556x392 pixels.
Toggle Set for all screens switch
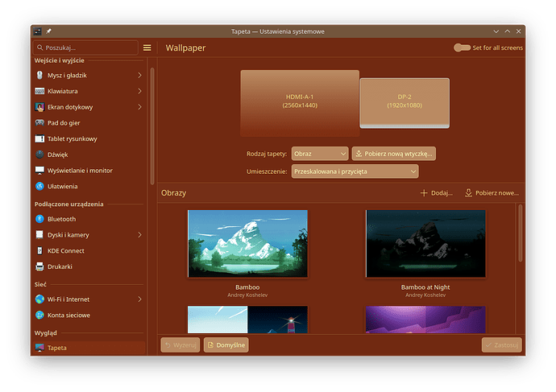[462, 47]
